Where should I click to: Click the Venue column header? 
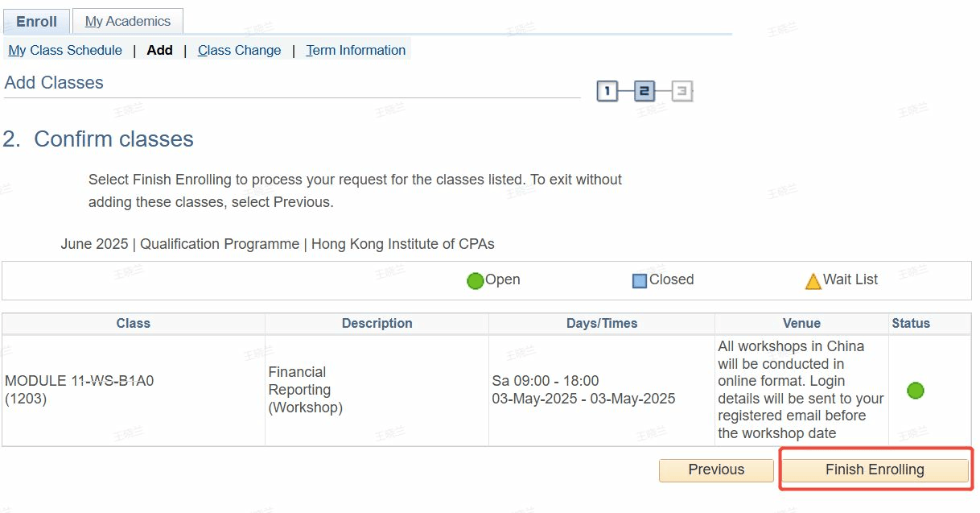pos(801,323)
